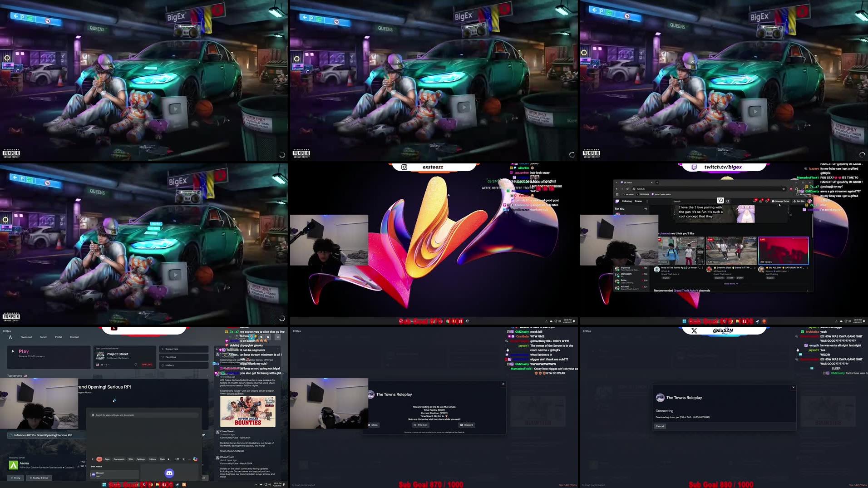Screen dimensions: 868x488
Task: Open the Twitch profile avatar menu
Action: click(x=809, y=201)
